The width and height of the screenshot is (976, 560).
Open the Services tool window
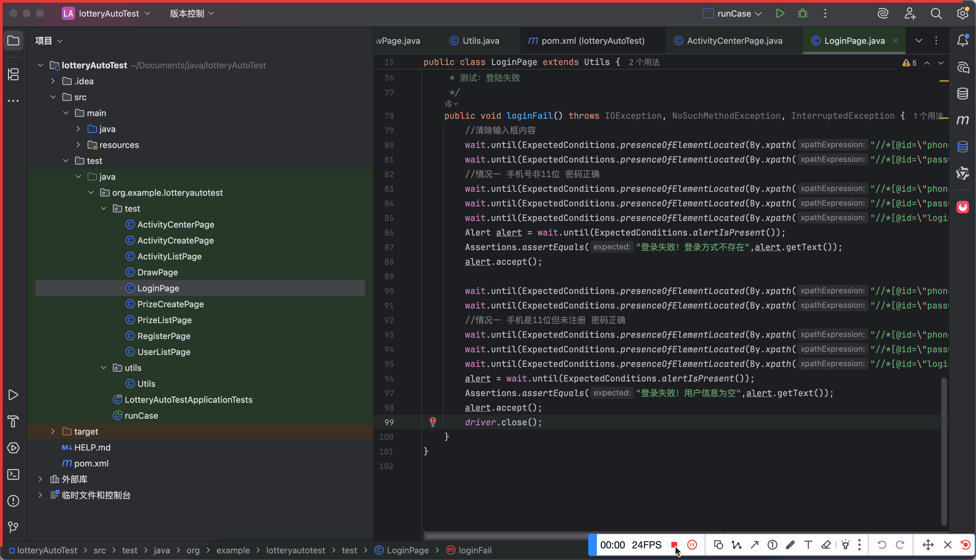click(x=14, y=448)
